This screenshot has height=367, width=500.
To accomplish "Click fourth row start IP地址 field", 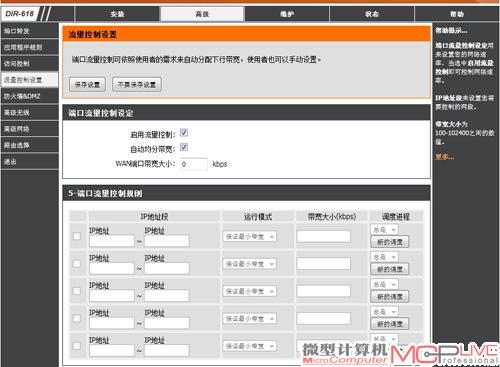I will click(112, 323).
